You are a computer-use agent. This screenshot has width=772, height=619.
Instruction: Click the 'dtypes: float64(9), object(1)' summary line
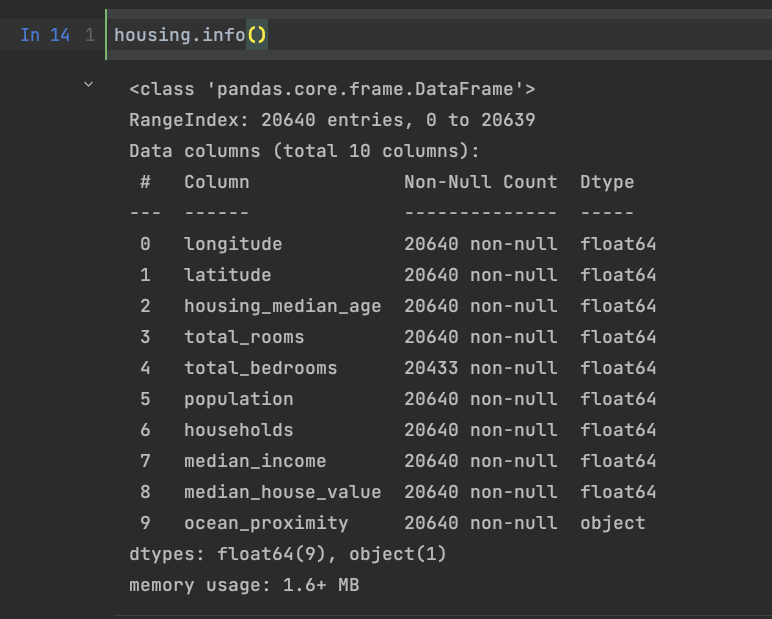288,554
